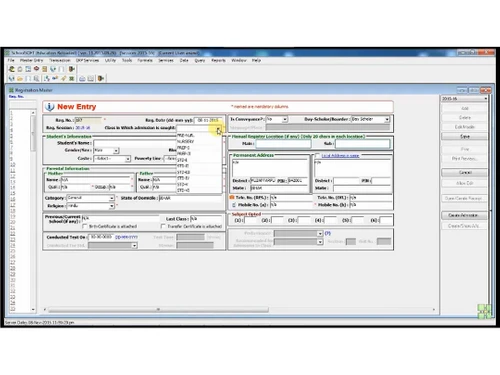Collapse the class admission sought dropdown arrow
This screenshot has height=375, width=500.
click(218, 128)
